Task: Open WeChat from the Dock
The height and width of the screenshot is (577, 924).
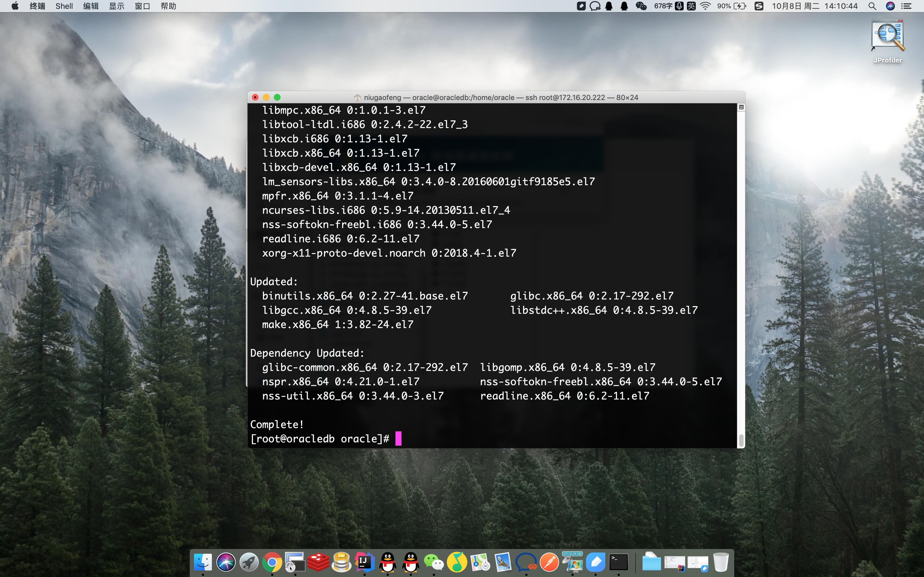Action: [x=434, y=562]
